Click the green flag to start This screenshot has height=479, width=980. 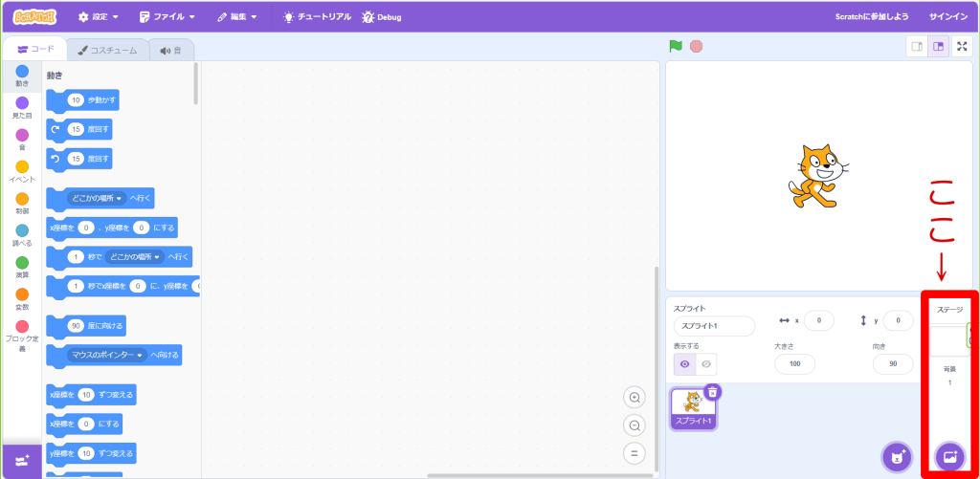click(676, 46)
